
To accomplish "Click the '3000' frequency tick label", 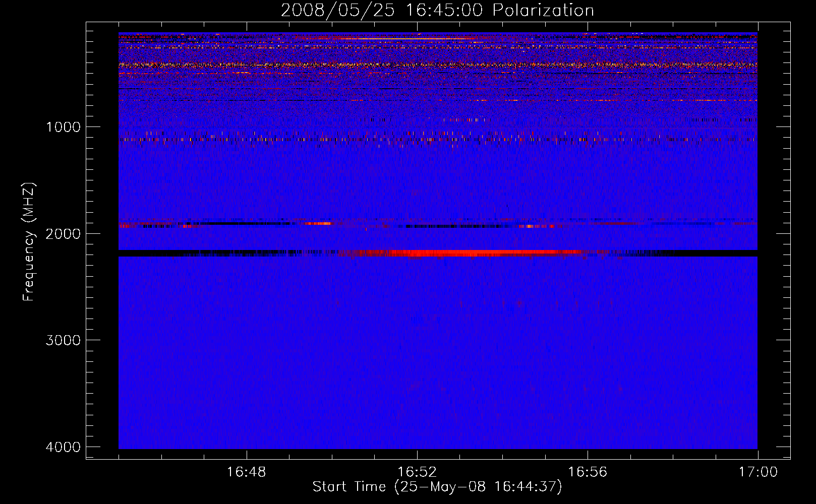I will 63,340.
